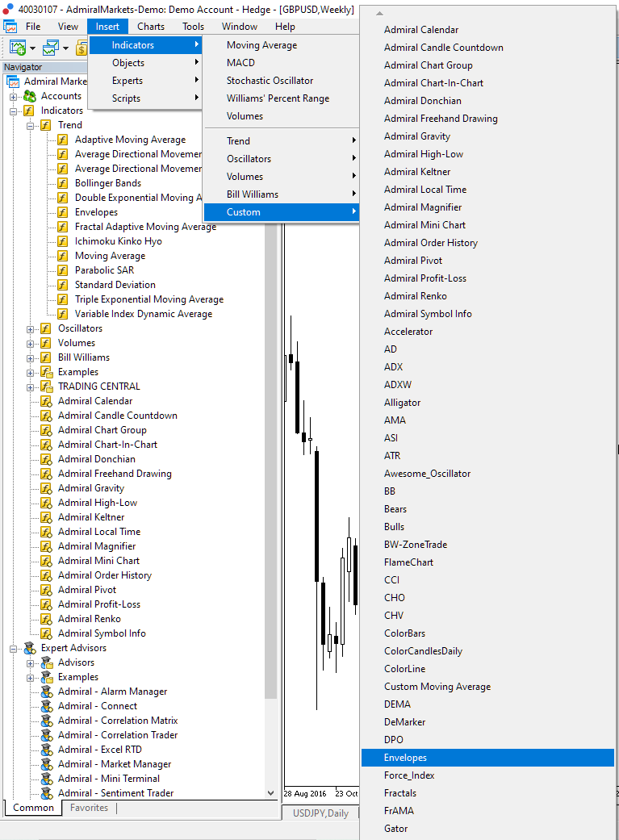619x840 pixels.
Task: Click the icon beside Admiral Mini Chart in Navigator
Action: (47, 561)
